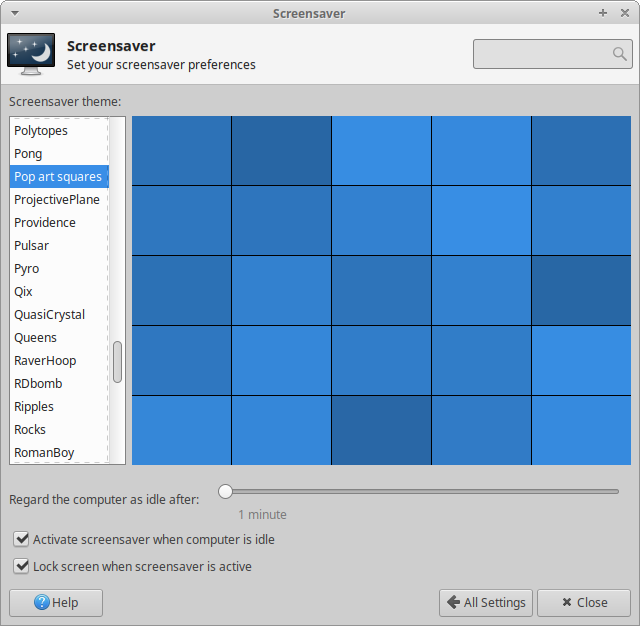Pick Pulsar in the theme list
Viewport: 640px width, 626px height.
[59, 246]
